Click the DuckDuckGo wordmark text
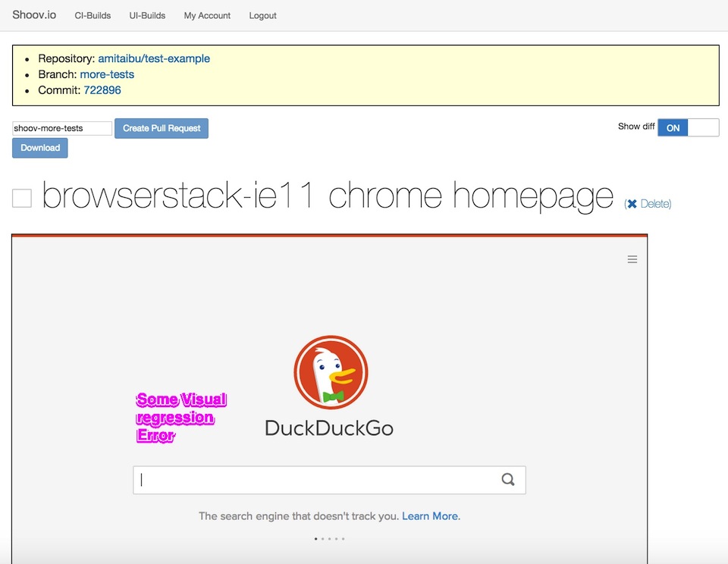 [329, 428]
